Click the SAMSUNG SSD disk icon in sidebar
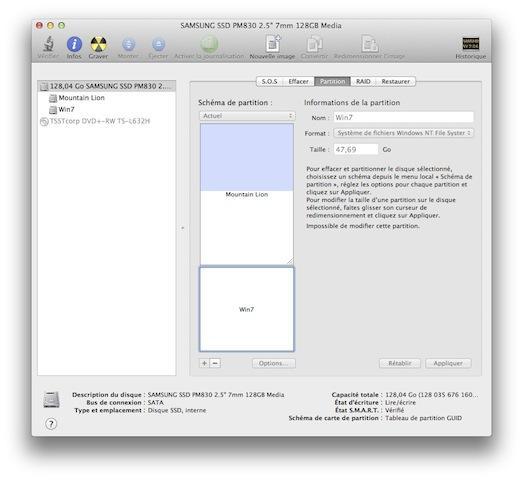Viewport: 523px width, 480px height. click(x=44, y=86)
